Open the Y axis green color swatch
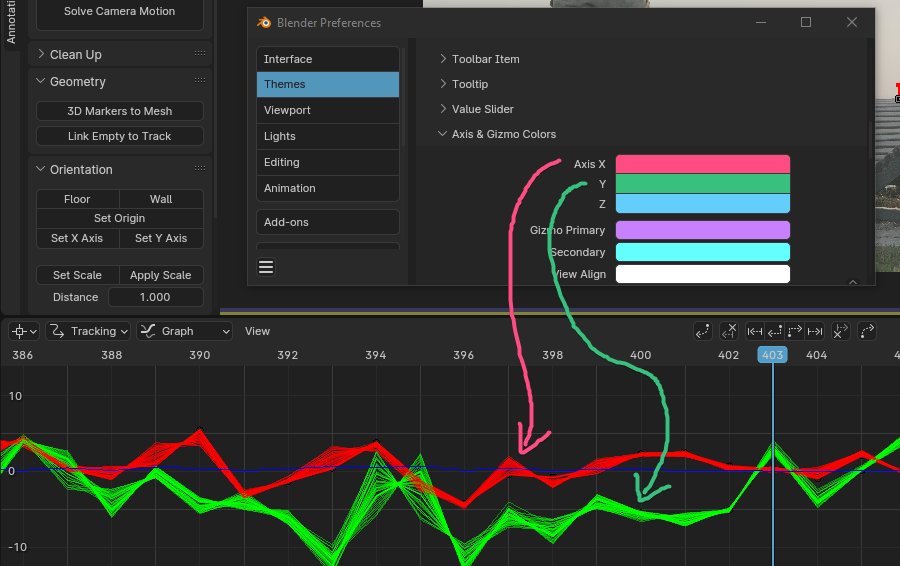The height and width of the screenshot is (566, 900). click(703, 184)
